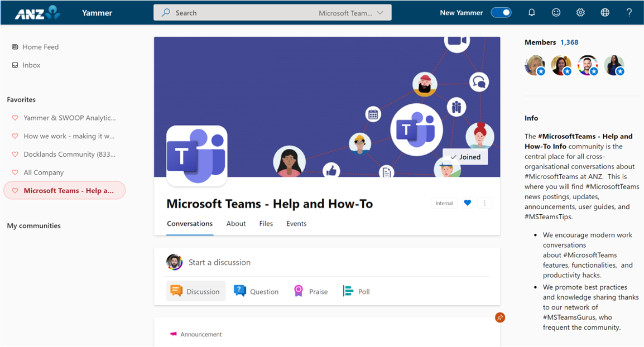Click the fourth member avatar
The width and height of the screenshot is (644, 347).
[x=614, y=65]
